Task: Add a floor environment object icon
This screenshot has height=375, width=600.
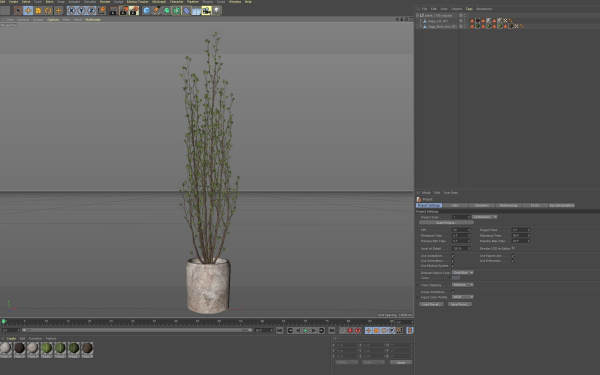Action: (196, 11)
